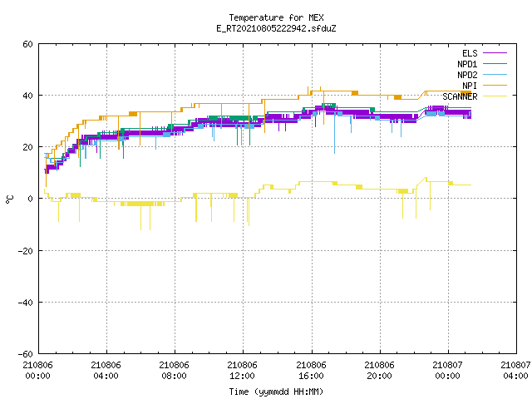
Task: Click the x-axis tick 210806 00:00
Action: point(37,371)
